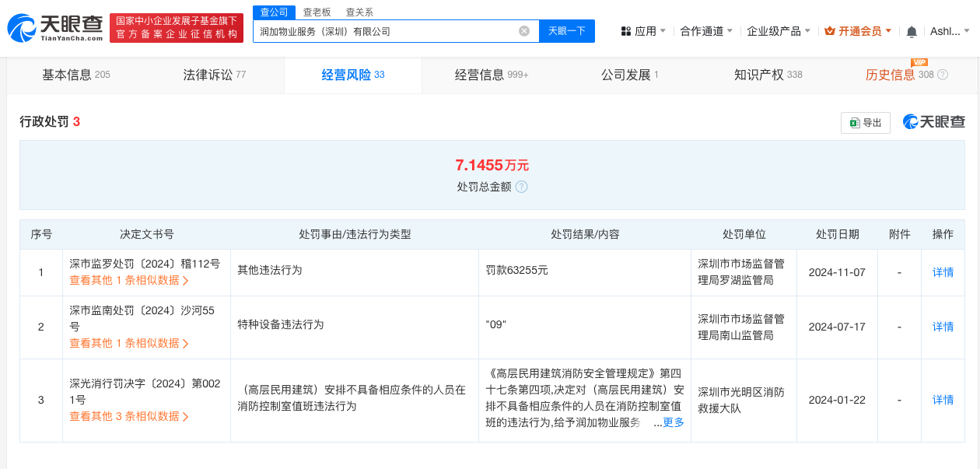Open 查看其他 3 条相似数据 link
The width and height of the screenshot is (980, 469).
click(129, 416)
